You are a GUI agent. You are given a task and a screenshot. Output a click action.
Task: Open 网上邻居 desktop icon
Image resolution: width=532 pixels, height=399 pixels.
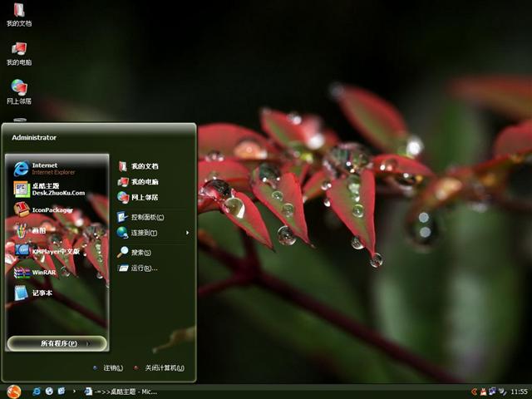pos(19,92)
